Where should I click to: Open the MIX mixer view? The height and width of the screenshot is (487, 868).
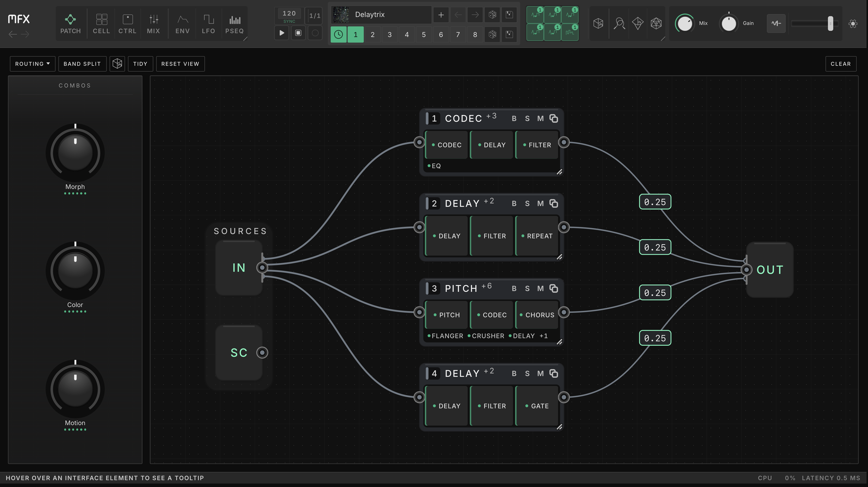tap(153, 24)
